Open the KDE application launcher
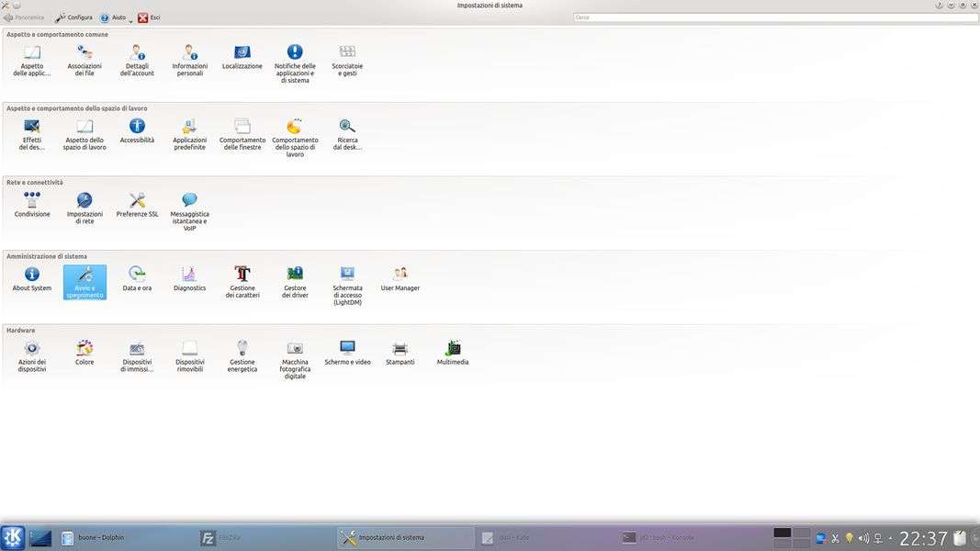Image resolution: width=980 pixels, height=551 pixels. [13, 537]
